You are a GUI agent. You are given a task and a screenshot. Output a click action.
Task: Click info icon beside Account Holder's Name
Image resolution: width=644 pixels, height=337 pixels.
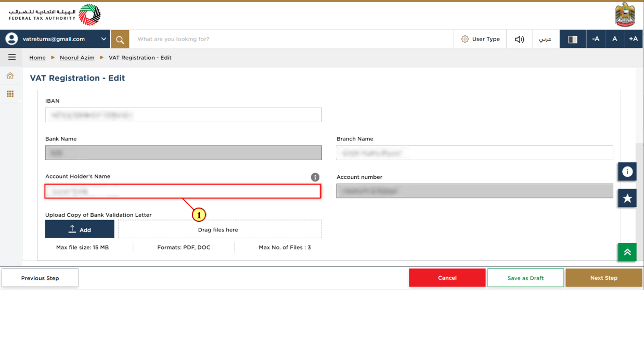coord(315,177)
